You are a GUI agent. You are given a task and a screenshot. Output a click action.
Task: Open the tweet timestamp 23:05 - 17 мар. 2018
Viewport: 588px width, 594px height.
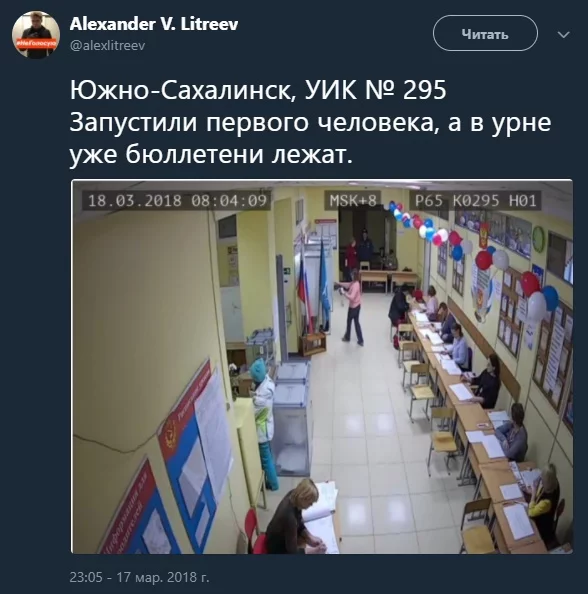pos(139,577)
